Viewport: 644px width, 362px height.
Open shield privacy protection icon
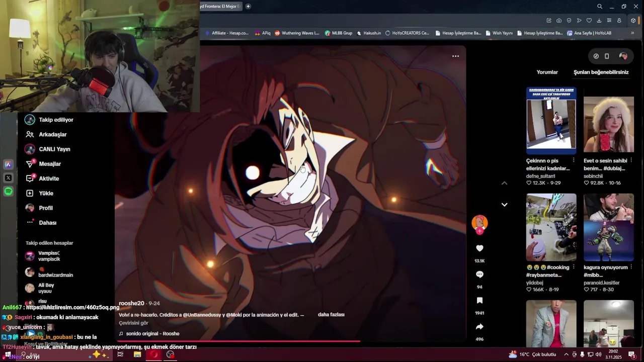point(569,21)
